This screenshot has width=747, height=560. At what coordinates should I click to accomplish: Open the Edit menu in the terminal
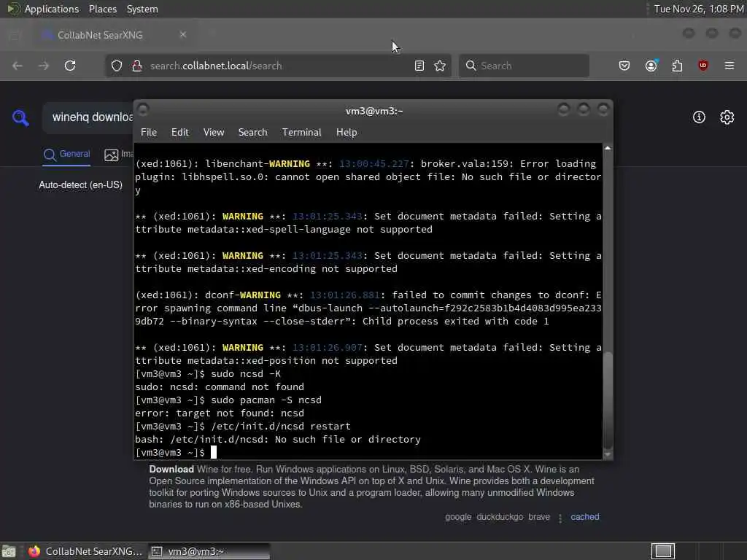(180, 133)
